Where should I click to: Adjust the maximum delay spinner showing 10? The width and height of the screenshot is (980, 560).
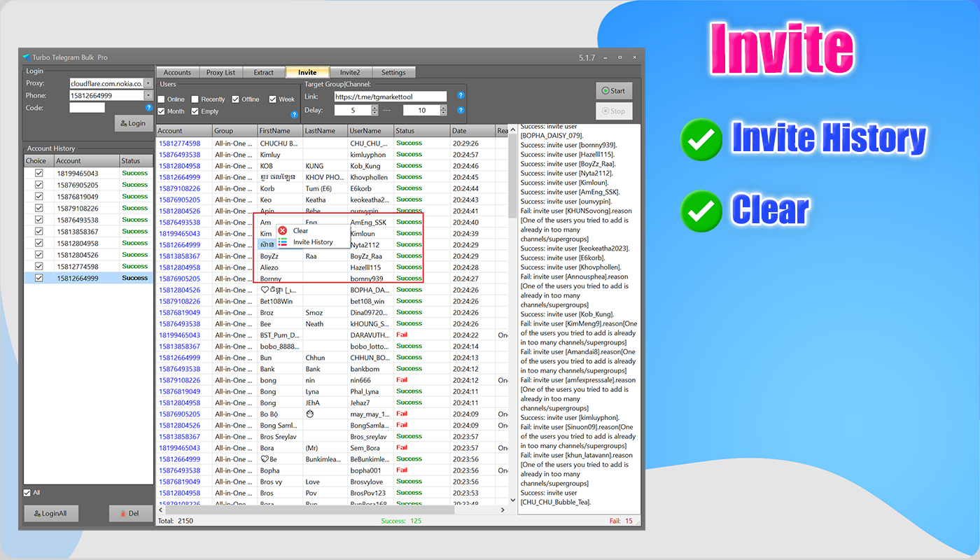[x=443, y=110]
